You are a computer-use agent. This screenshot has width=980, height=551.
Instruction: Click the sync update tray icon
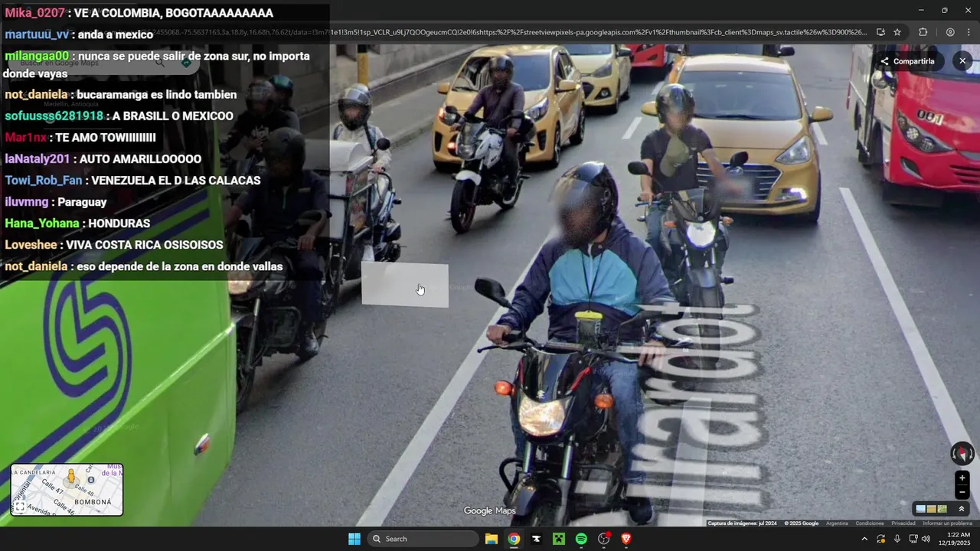pos(881,539)
